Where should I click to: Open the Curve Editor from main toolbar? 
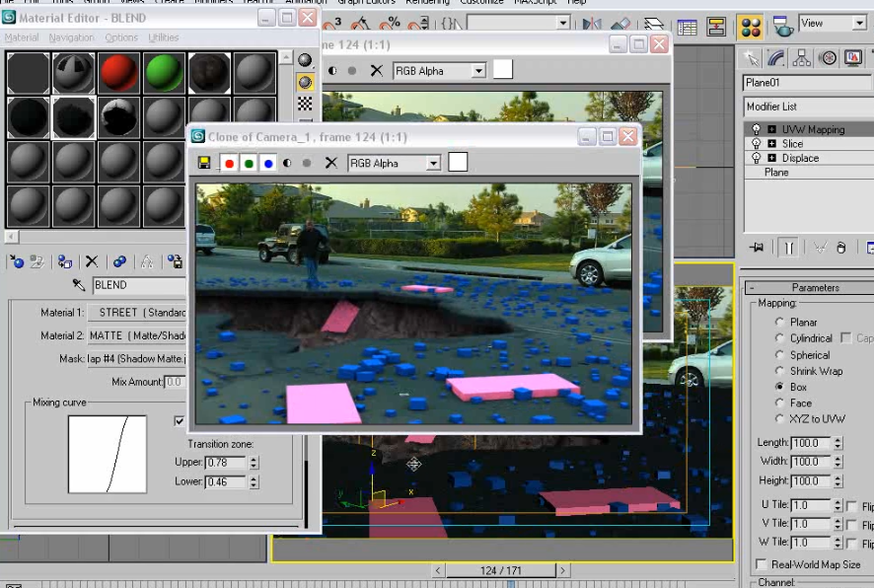pyautogui.click(x=687, y=27)
